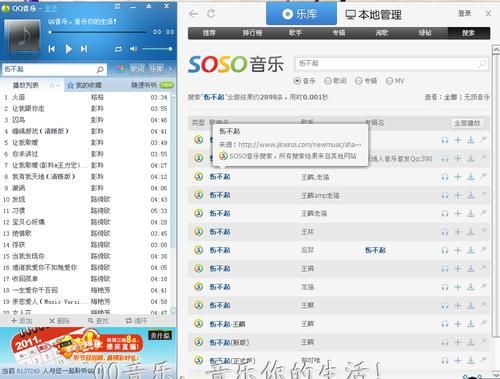Skip to the previous track
The height and width of the screenshot is (379, 500).
(x=52, y=49)
